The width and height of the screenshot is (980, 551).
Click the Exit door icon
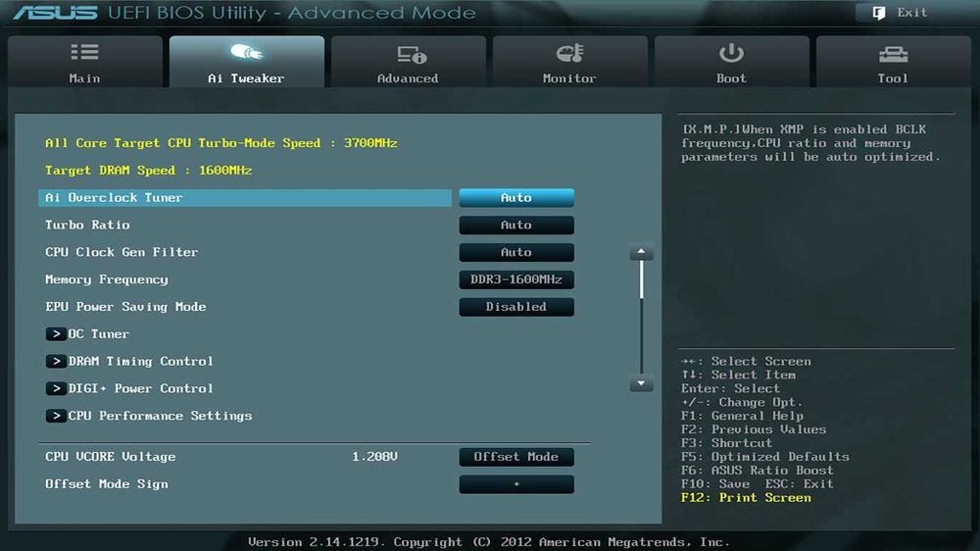point(879,13)
